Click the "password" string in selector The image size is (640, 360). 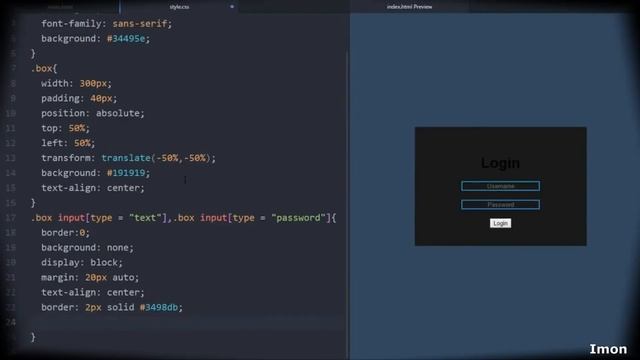298,218
